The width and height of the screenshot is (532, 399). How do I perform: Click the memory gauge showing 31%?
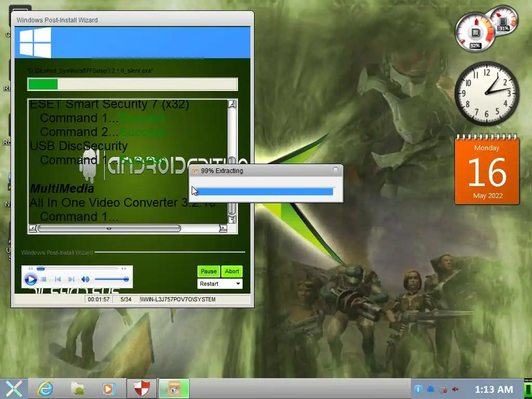(503, 20)
